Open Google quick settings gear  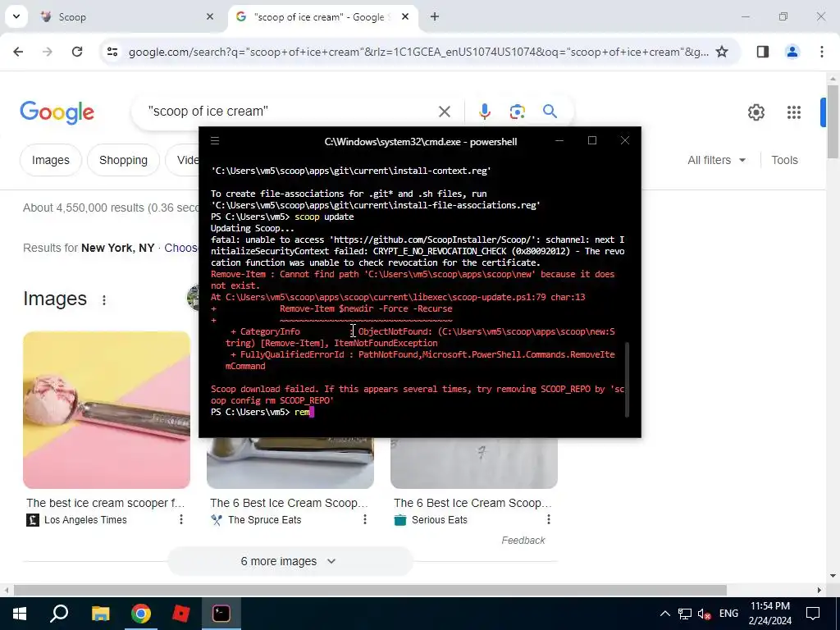756,112
